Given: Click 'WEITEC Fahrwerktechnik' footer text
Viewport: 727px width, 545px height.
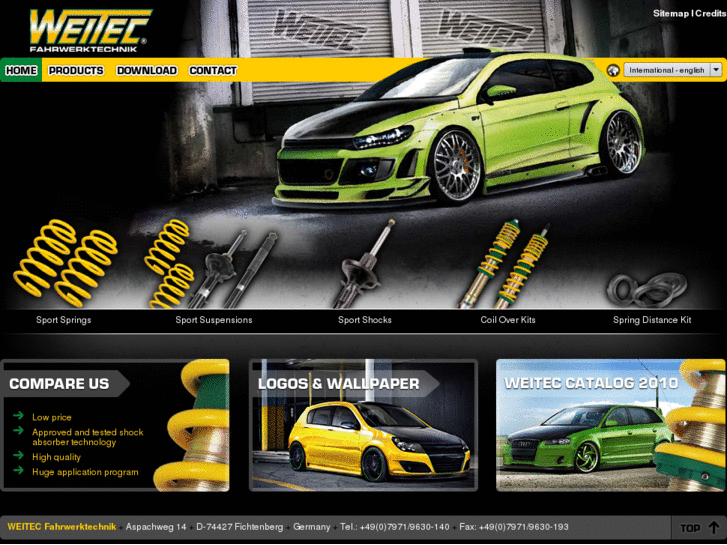Looking at the screenshot, I should (62, 527).
